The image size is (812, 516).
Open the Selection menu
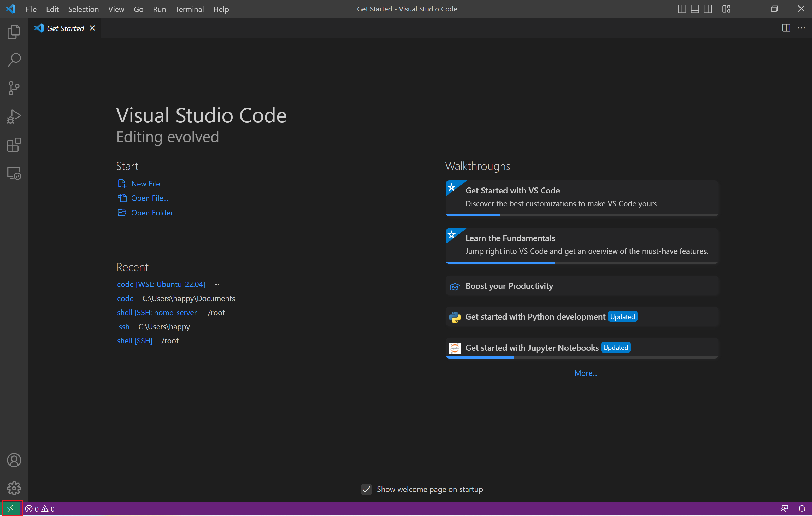(x=83, y=9)
